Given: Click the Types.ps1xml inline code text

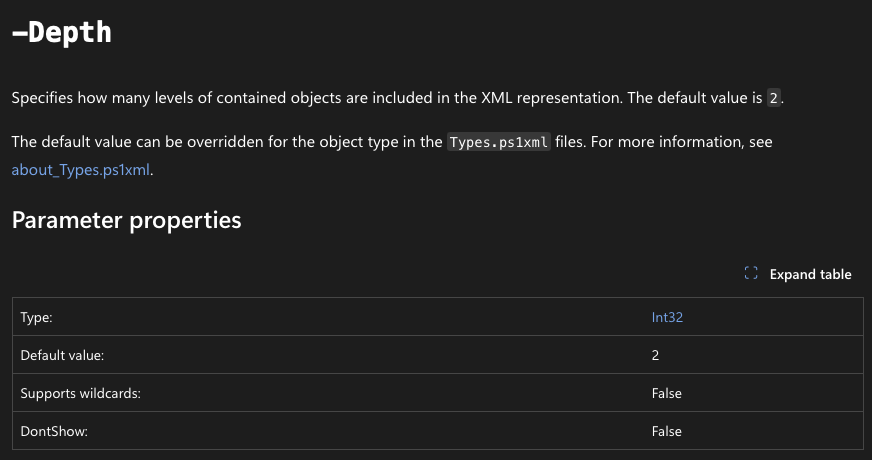Looking at the screenshot, I should coord(499,142).
